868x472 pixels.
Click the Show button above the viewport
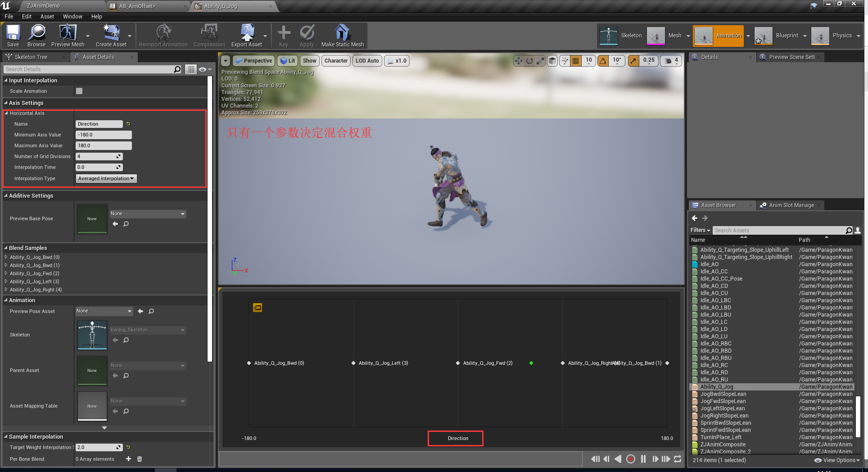pos(309,60)
